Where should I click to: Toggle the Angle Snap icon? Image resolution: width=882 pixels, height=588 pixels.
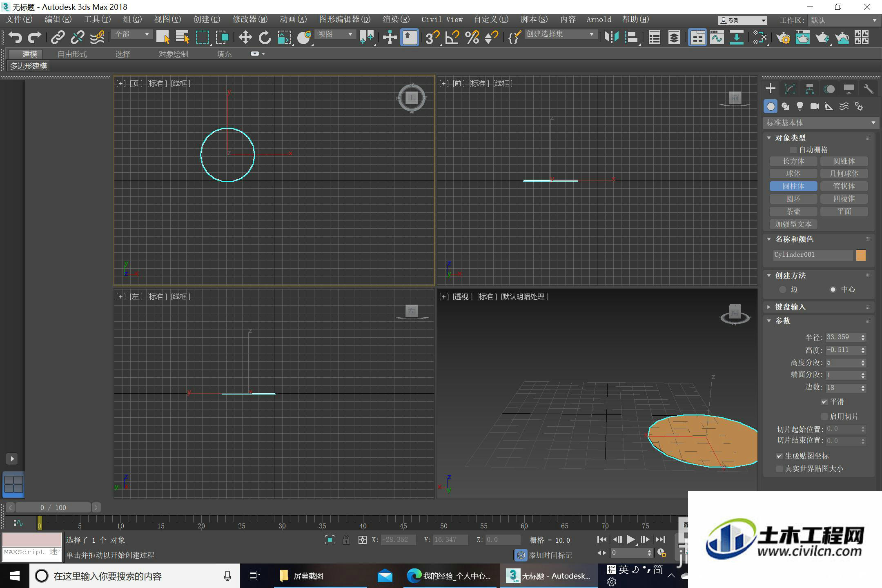(x=452, y=37)
